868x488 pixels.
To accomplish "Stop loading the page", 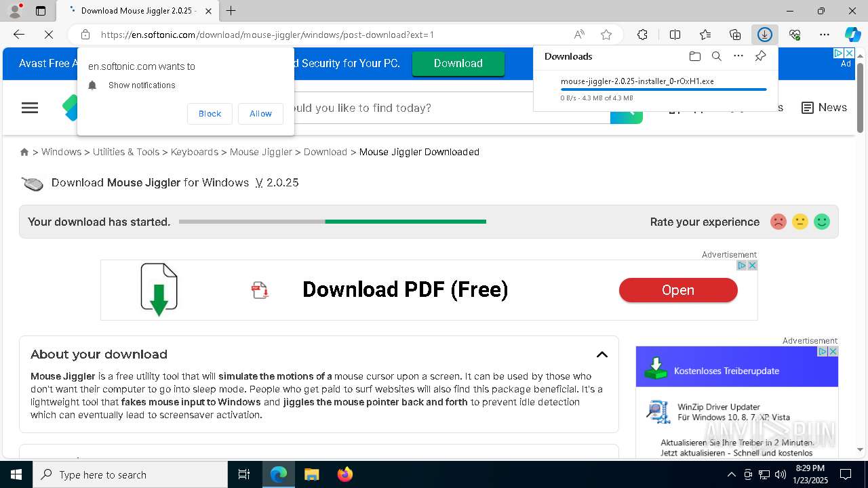I will pyautogui.click(x=49, y=35).
